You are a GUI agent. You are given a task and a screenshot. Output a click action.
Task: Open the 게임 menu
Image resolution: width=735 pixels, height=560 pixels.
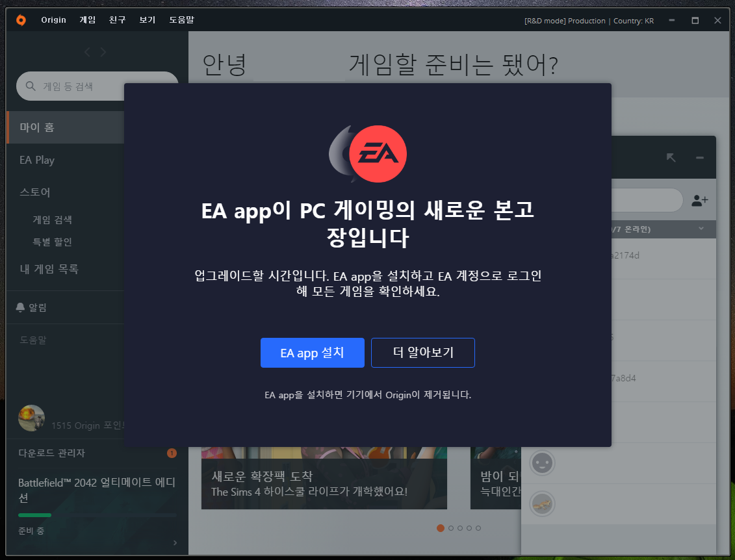tap(87, 19)
